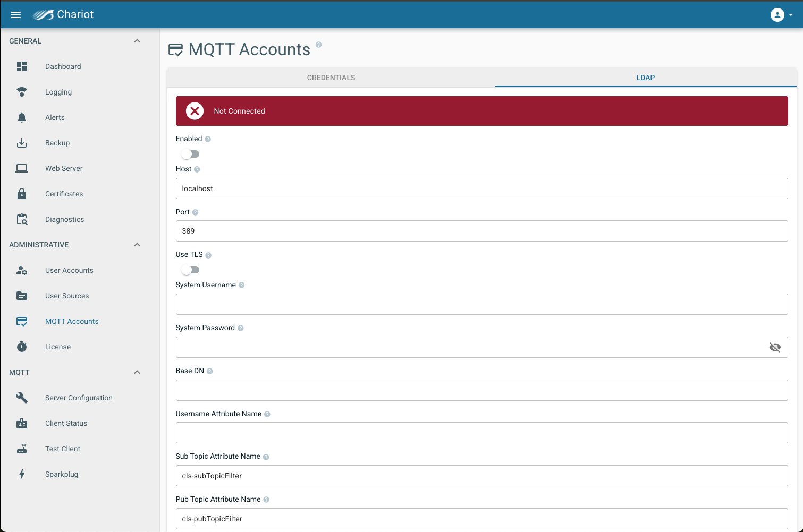Open the Diagnostics page

pyautogui.click(x=65, y=219)
